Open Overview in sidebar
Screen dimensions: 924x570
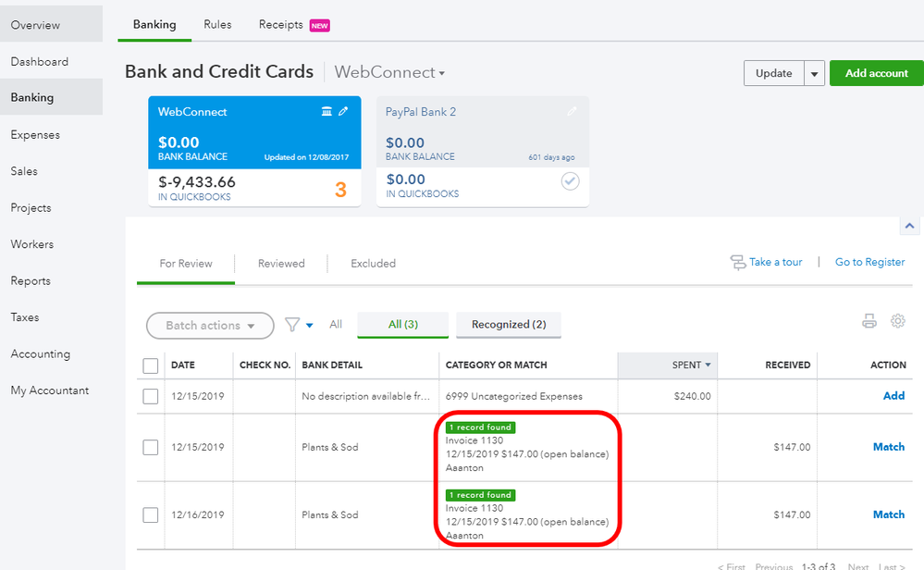[x=51, y=25]
